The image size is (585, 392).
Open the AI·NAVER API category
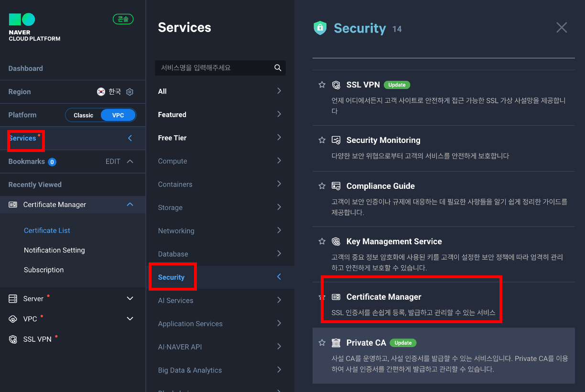(220, 347)
